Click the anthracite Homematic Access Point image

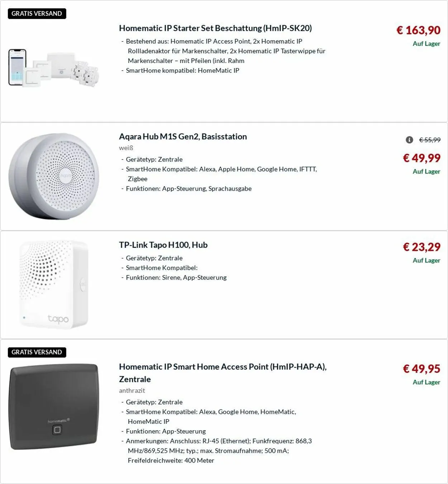click(54, 407)
